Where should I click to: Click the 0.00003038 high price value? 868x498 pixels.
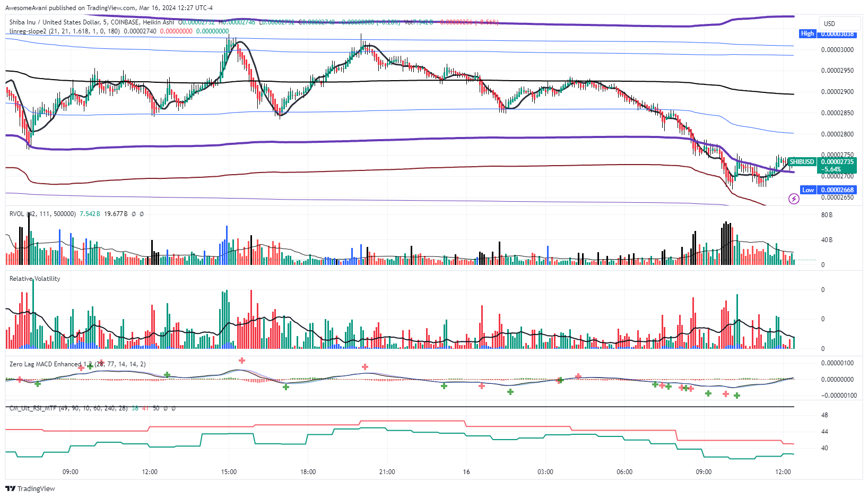(837, 33)
